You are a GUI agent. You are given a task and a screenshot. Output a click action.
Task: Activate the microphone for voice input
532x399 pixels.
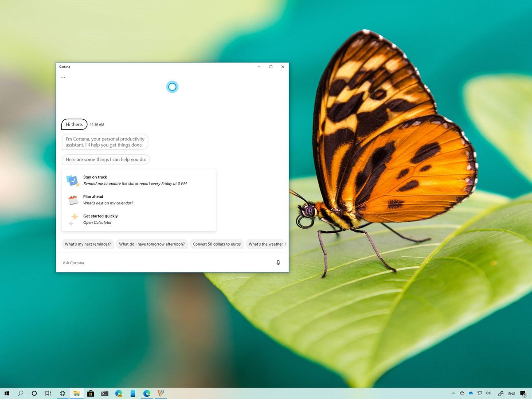(278, 262)
